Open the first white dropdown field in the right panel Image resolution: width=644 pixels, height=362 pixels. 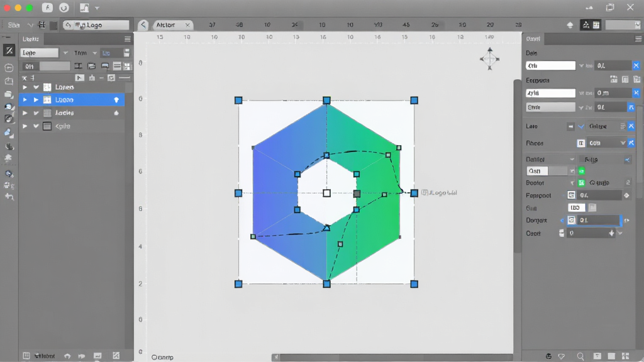coord(550,65)
